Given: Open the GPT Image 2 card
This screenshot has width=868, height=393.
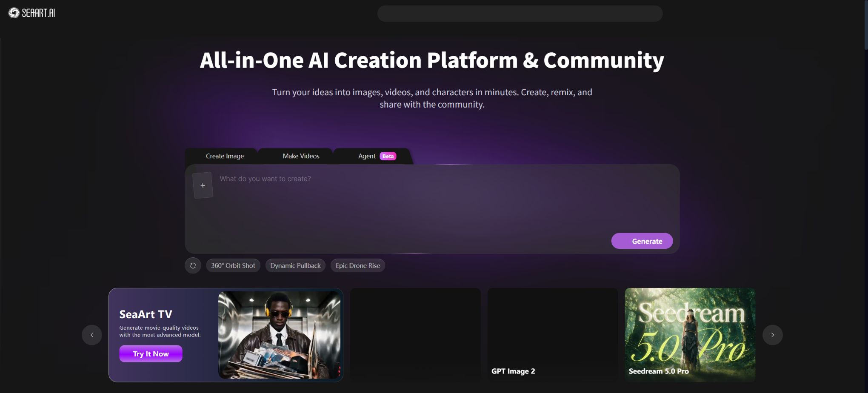Looking at the screenshot, I should [553, 335].
